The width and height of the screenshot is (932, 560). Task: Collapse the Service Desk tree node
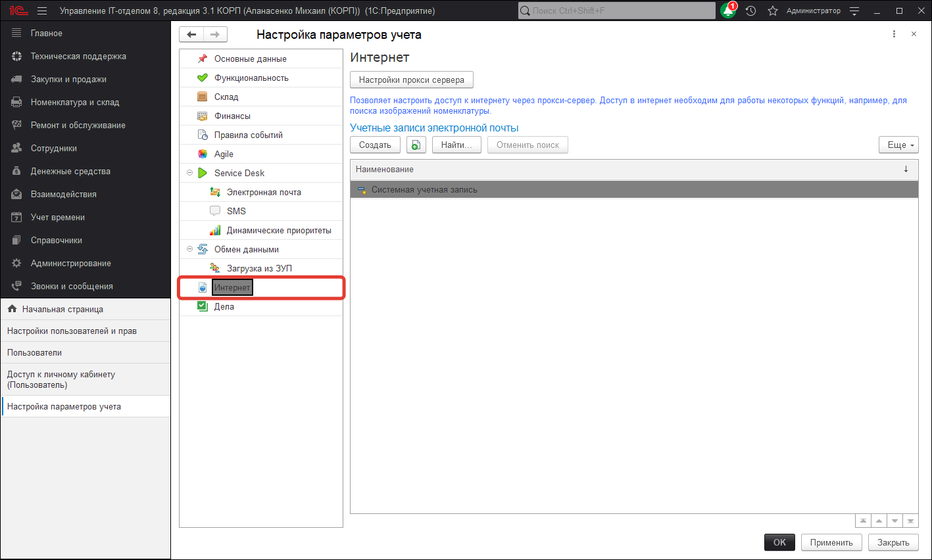(190, 173)
